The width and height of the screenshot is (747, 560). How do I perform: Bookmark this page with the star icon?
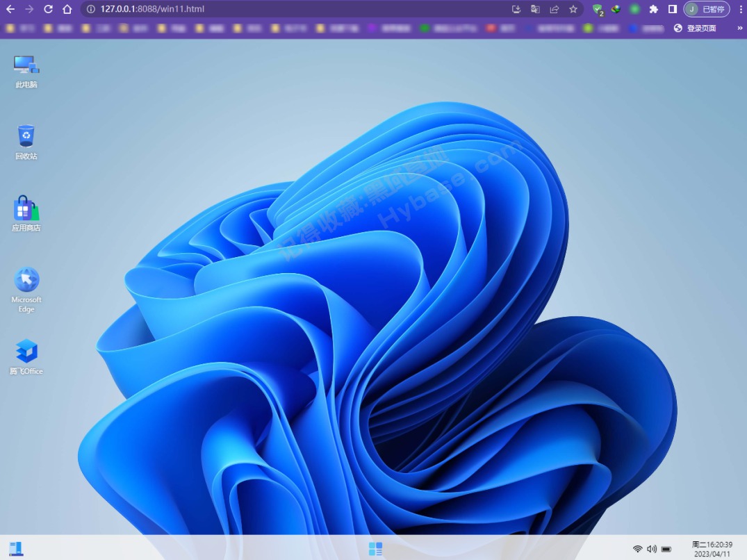573,9
